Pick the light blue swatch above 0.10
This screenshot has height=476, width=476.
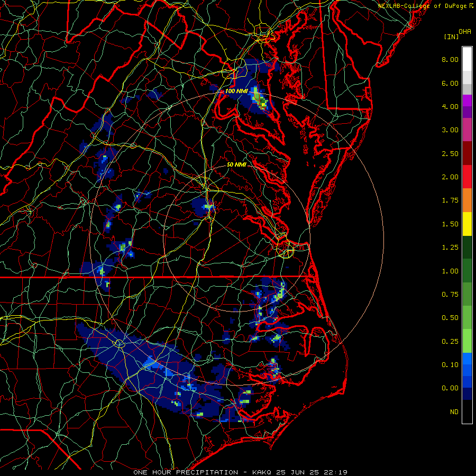click(467, 359)
